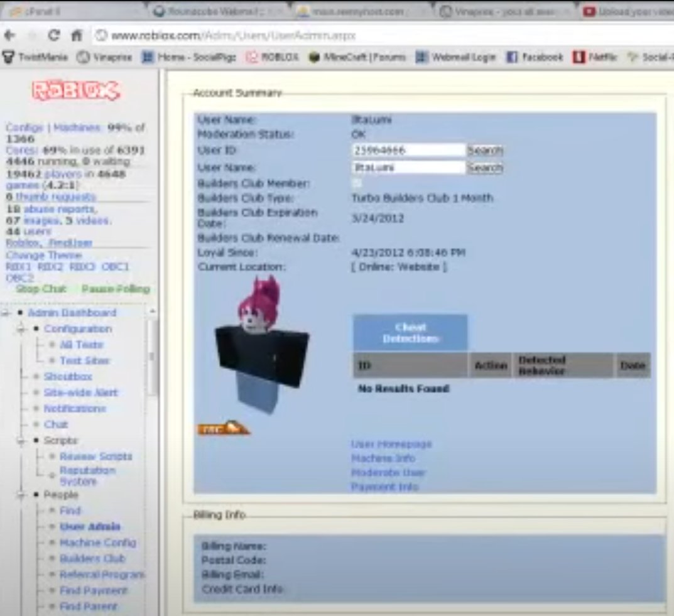Click the user avatar thumbnail
The width and height of the screenshot is (674, 616).
pyautogui.click(x=262, y=345)
